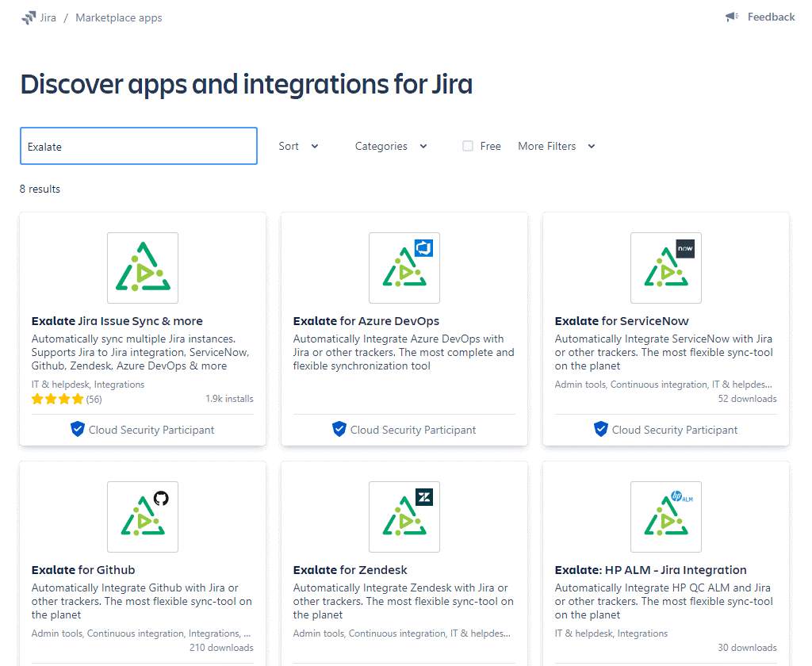
Task: Open the Feedback link
Action: (x=771, y=17)
